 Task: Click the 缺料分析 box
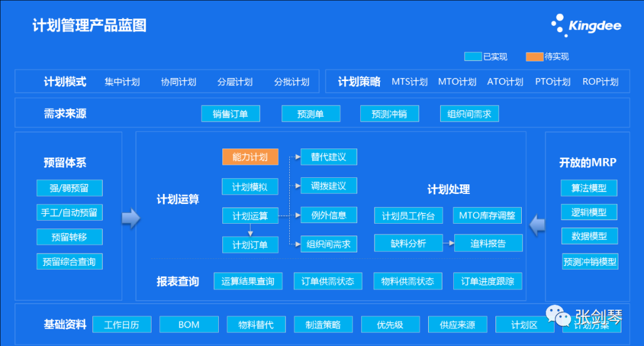coord(408,243)
